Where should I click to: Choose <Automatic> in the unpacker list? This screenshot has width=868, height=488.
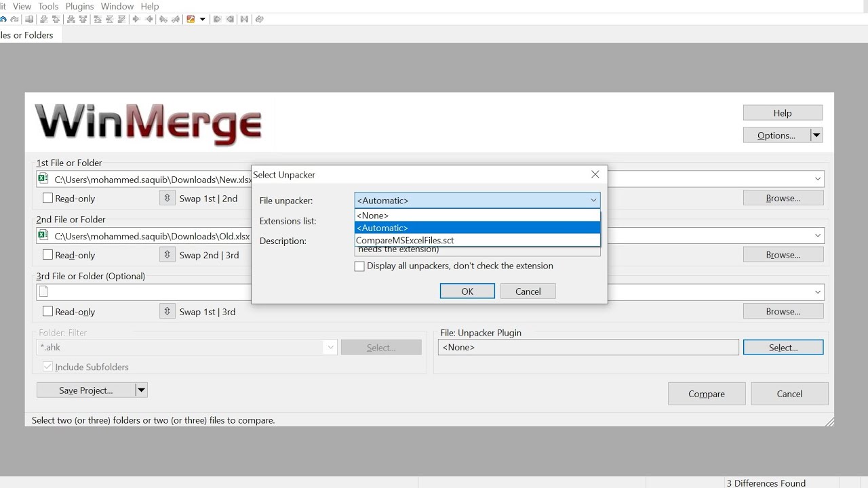point(477,228)
